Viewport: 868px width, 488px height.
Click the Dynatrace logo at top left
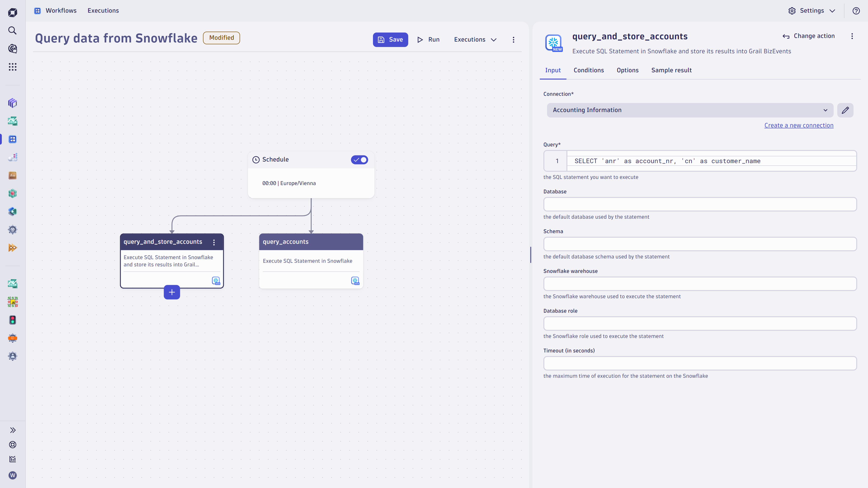(x=12, y=12)
